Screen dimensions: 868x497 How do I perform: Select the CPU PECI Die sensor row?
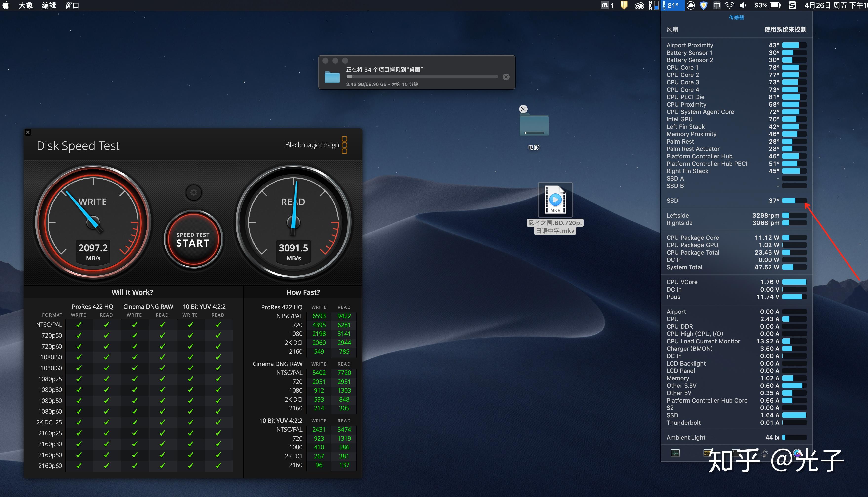[x=736, y=97]
